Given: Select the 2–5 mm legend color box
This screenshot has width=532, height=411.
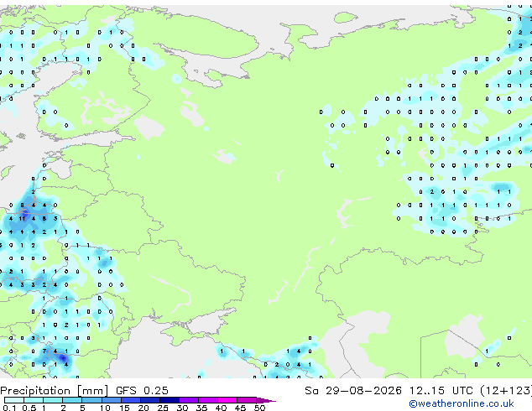Looking at the screenshot, I should pyautogui.click(x=72, y=400).
